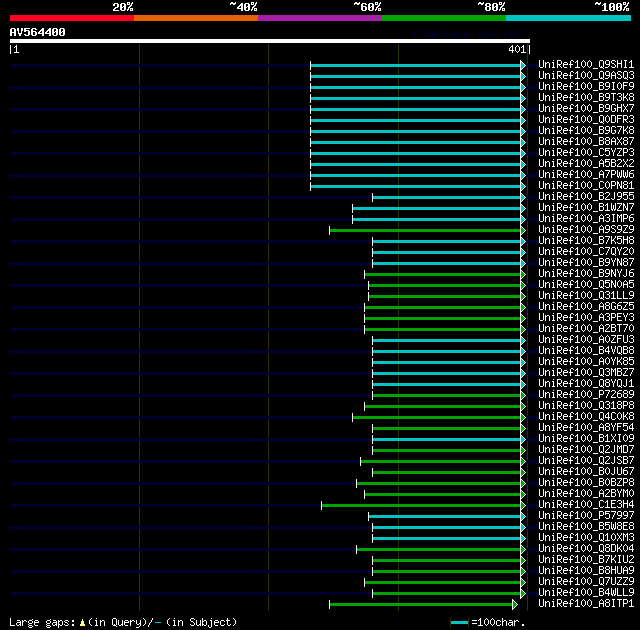Select the UniRef100_Q31LL9 label

586,296
